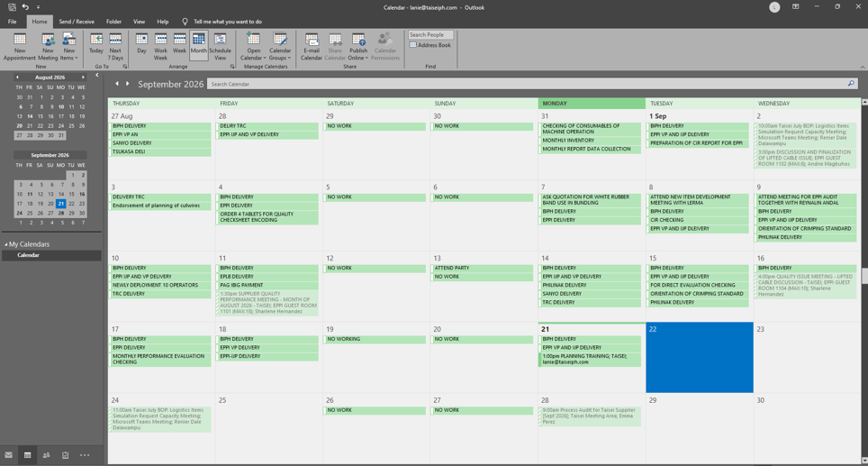Open Mail from navigation bar

pyautogui.click(x=8, y=455)
